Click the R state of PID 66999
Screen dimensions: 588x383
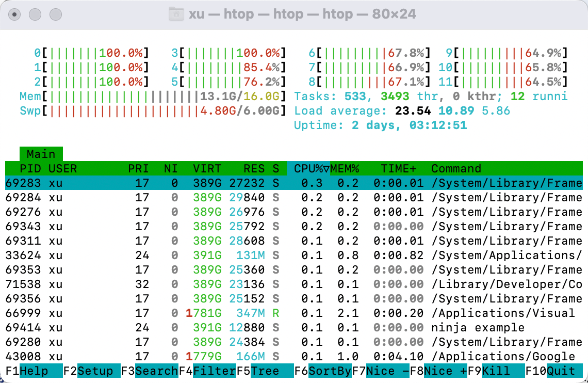tap(276, 313)
